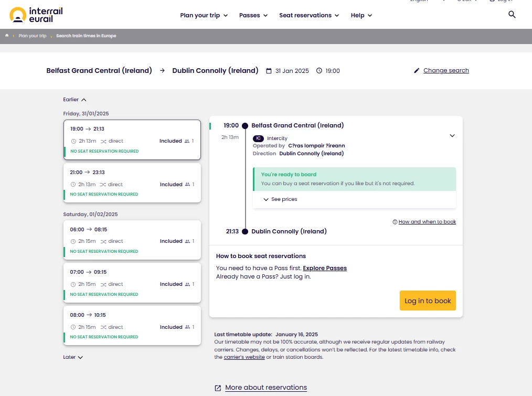
Task: Load Later train departures
Action: (x=73, y=357)
